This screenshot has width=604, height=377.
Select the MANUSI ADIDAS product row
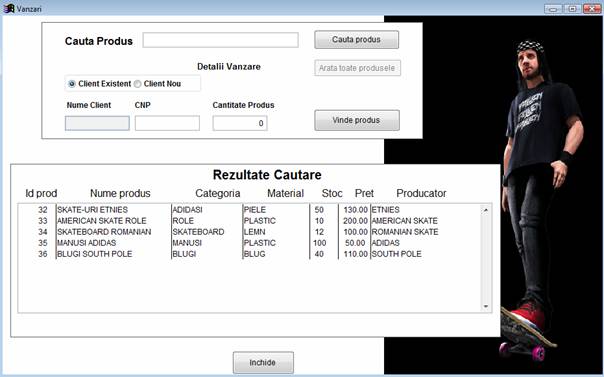[x=249, y=243]
